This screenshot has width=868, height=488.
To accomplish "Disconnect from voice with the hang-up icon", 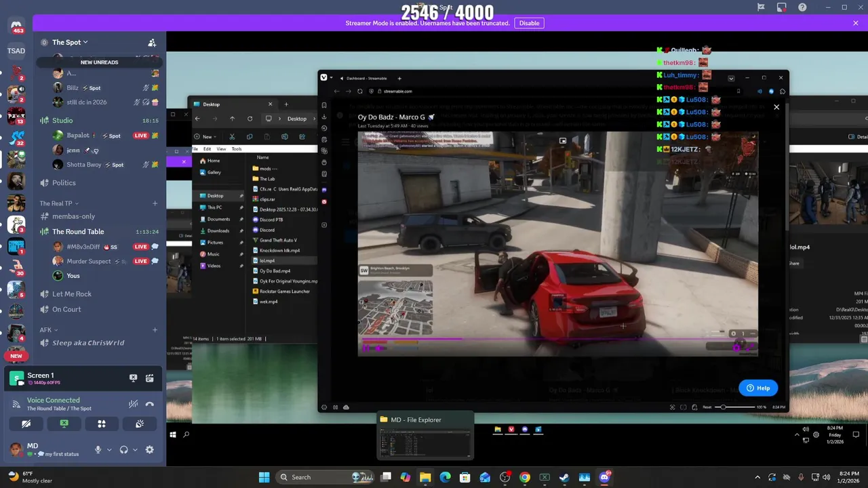I will pos(149,404).
